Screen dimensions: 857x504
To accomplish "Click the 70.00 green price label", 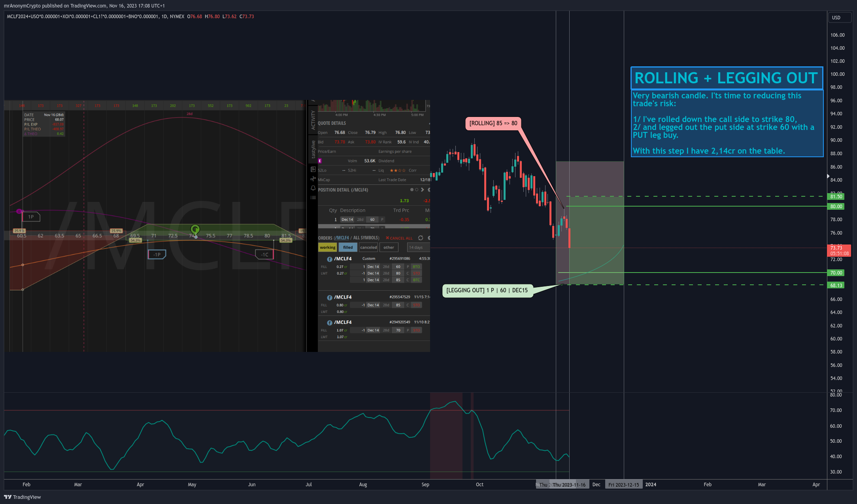I will 836,273.
